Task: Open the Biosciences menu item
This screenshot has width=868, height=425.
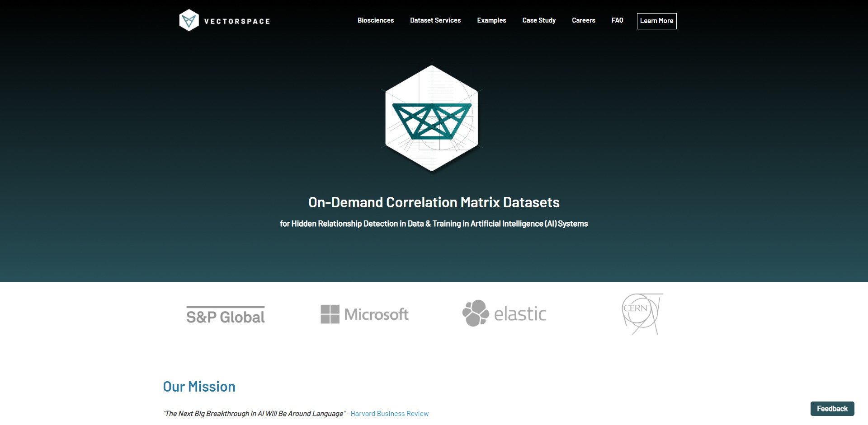Action: [x=375, y=20]
